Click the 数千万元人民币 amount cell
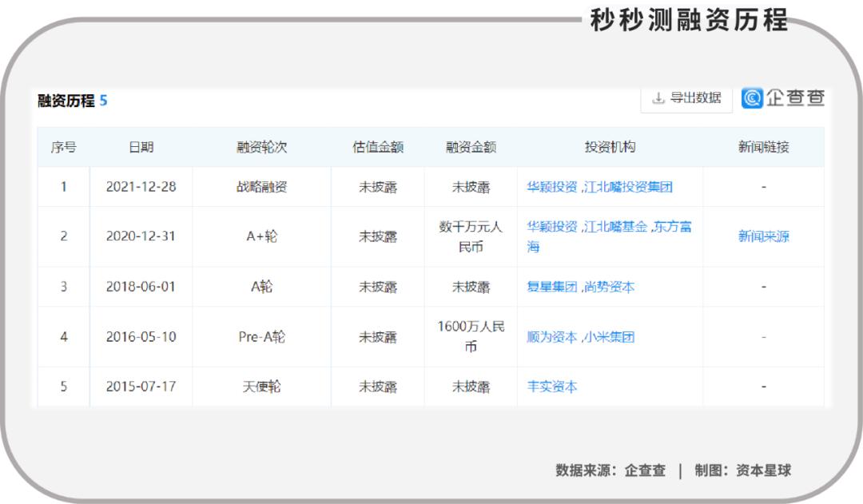 471,236
